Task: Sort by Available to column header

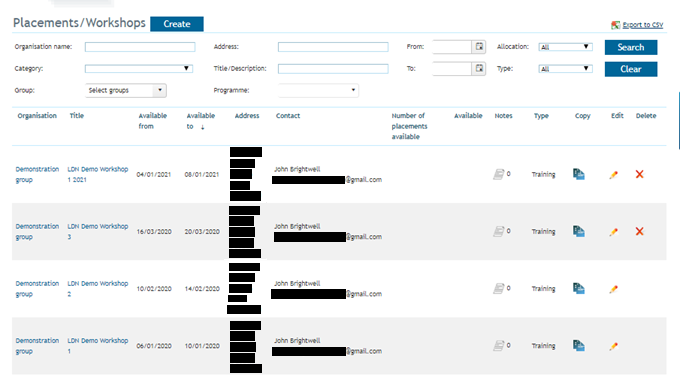Action: click(x=200, y=121)
